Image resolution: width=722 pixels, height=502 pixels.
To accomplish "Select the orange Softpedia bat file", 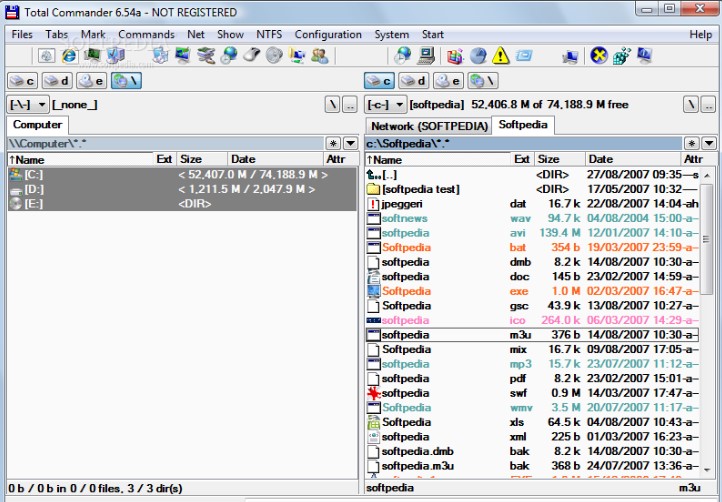I will [533, 248].
